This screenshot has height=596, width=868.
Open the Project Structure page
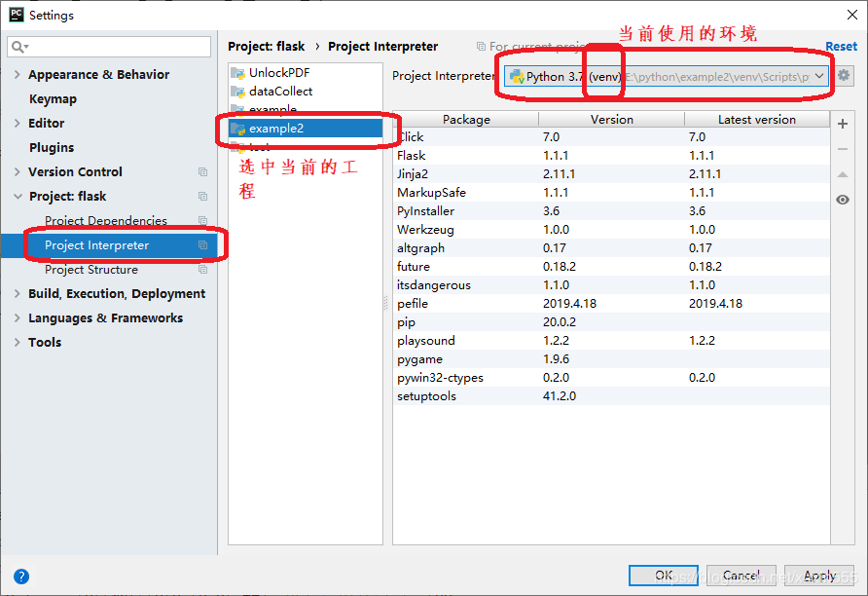pos(91,270)
